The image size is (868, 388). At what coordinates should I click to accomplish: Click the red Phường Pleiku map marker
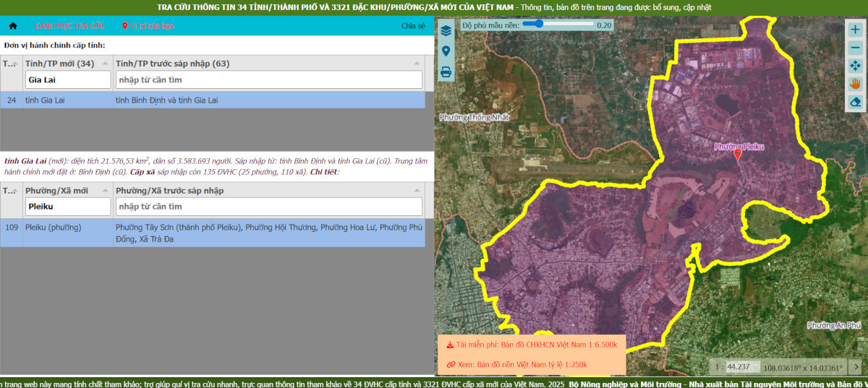tap(738, 155)
